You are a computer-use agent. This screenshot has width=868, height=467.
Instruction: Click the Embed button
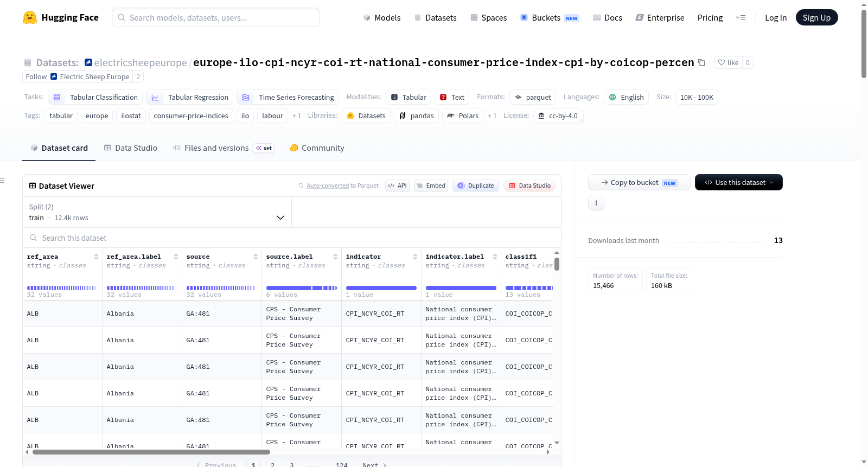(430, 185)
